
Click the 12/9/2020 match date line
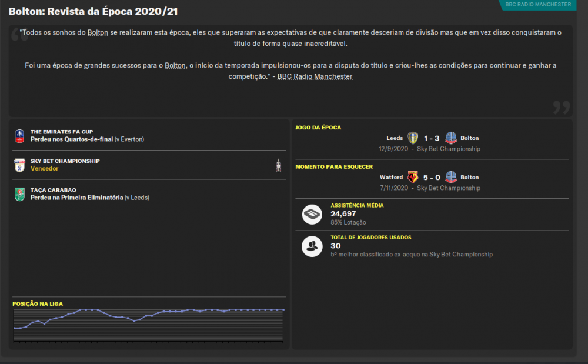point(429,149)
